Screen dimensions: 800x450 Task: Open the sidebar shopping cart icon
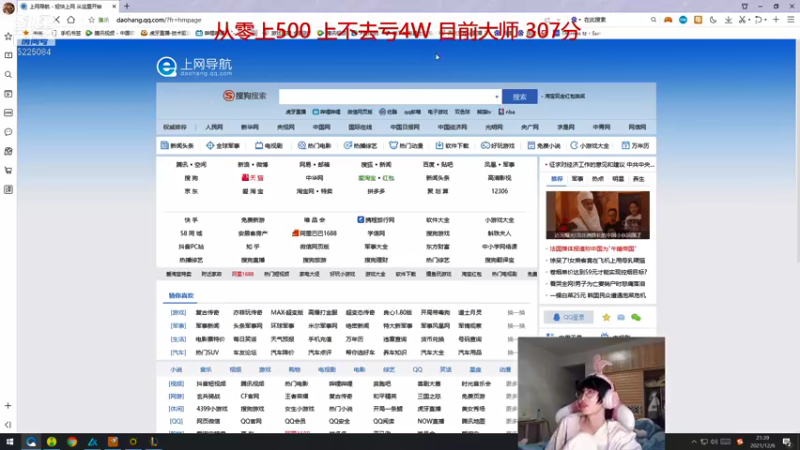click(8, 170)
